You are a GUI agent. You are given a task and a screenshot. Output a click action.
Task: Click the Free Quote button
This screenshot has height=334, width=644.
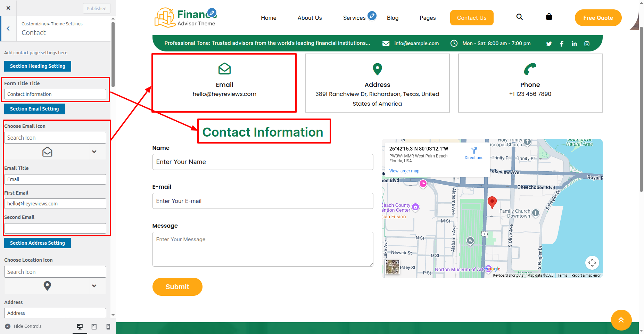(598, 18)
